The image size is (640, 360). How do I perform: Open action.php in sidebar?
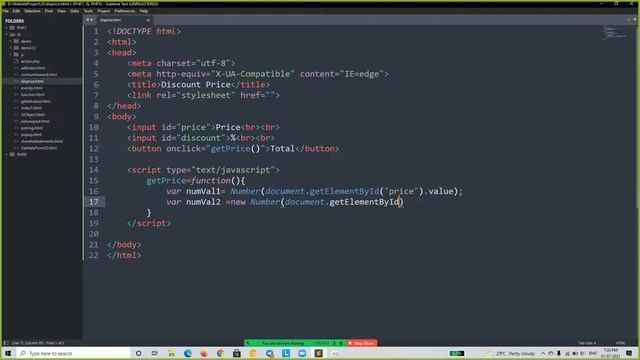[x=30, y=61]
